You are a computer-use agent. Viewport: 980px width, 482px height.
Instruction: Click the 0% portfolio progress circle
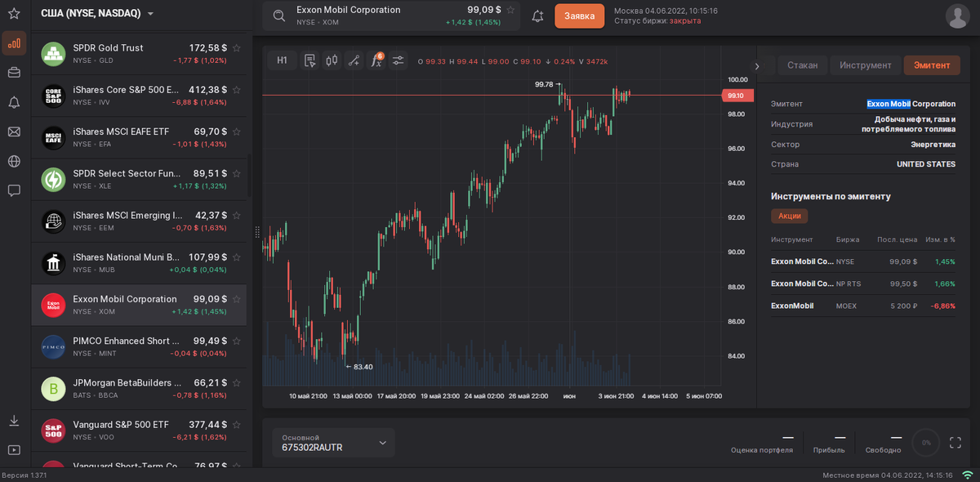pyautogui.click(x=925, y=443)
